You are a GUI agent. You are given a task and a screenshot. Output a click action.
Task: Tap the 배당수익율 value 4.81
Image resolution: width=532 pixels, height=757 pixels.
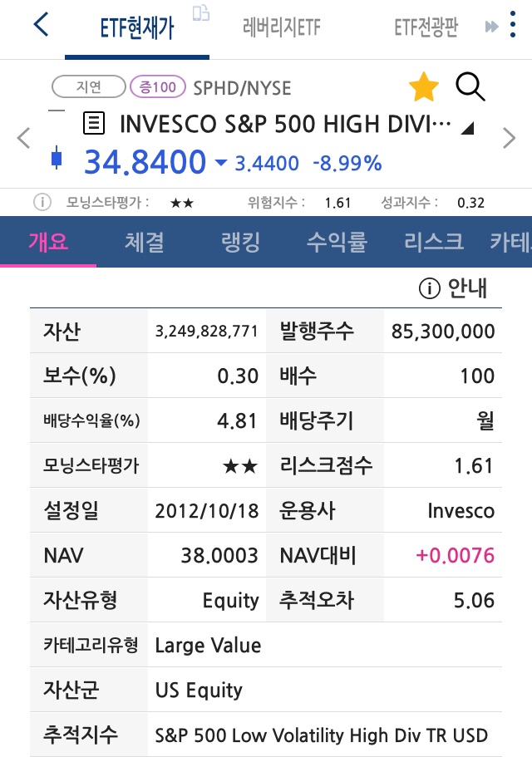coord(237,421)
